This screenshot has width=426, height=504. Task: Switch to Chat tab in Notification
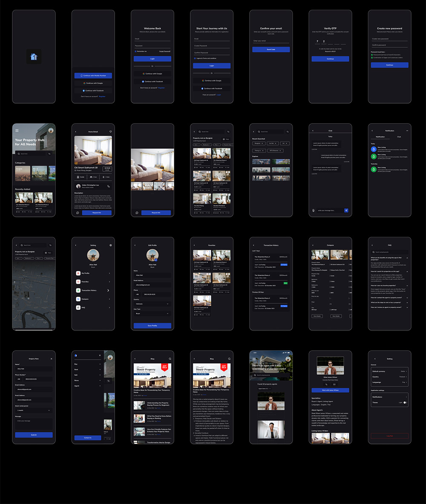click(399, 137)
